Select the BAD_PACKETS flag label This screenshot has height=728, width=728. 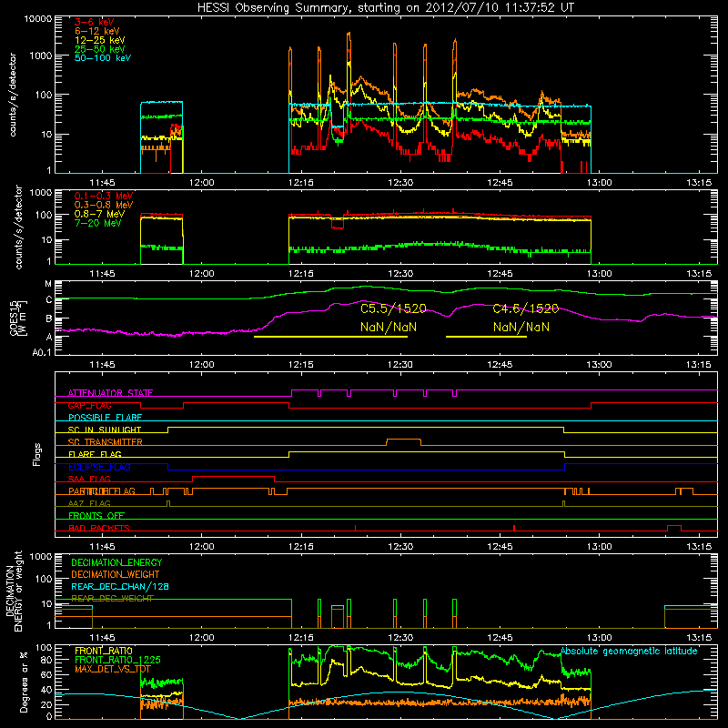coord(99,528)
